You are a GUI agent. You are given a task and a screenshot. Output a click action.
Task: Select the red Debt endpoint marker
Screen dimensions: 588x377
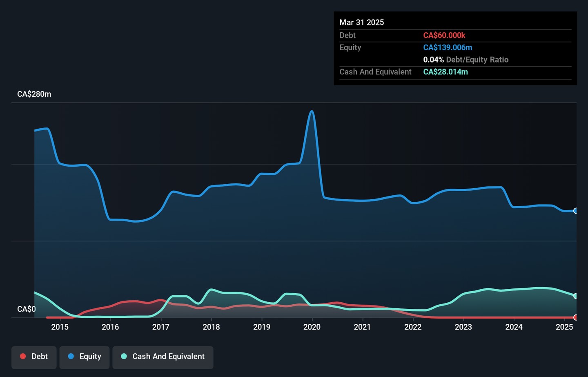click(x=576, y=317)
